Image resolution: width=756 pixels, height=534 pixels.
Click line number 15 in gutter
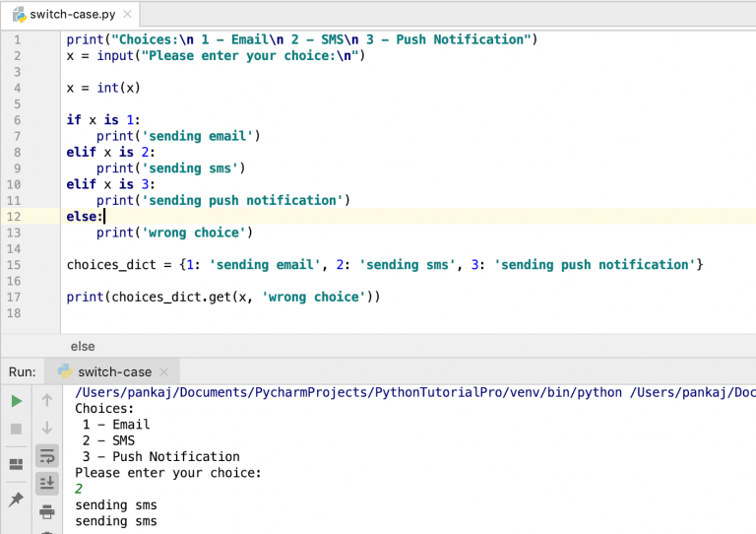pyautogui.click(x=14, y=265)
